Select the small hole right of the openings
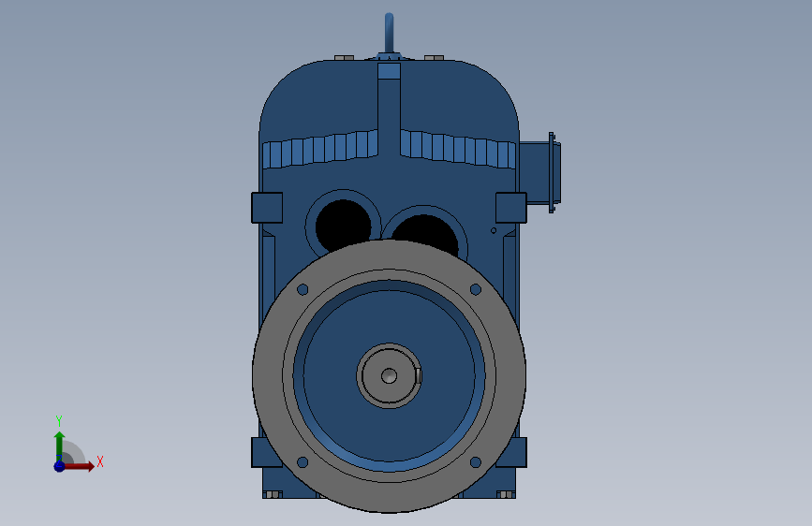The image size is (812, 526). pos(494,230)
